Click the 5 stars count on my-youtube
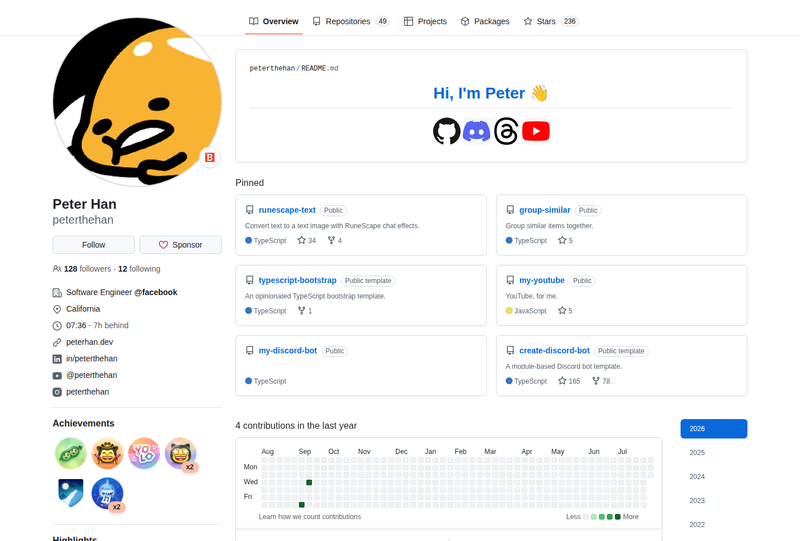The width and height of the screenshot is (800, 541). point(565,311)
